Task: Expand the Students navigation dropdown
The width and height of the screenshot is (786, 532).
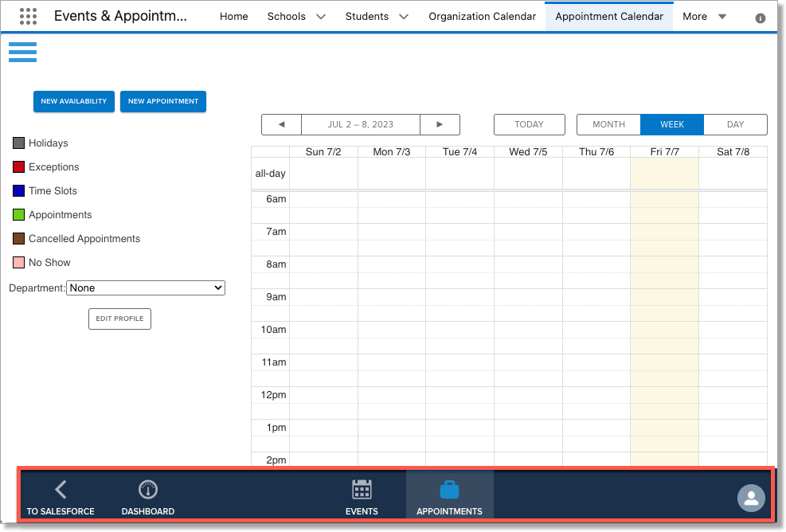Action: coord(376,16)
